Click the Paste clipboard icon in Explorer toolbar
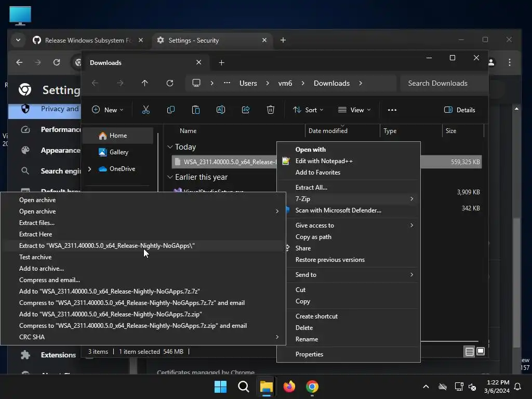The height and width of the screenshot is (399, 532). pos(196,110)
